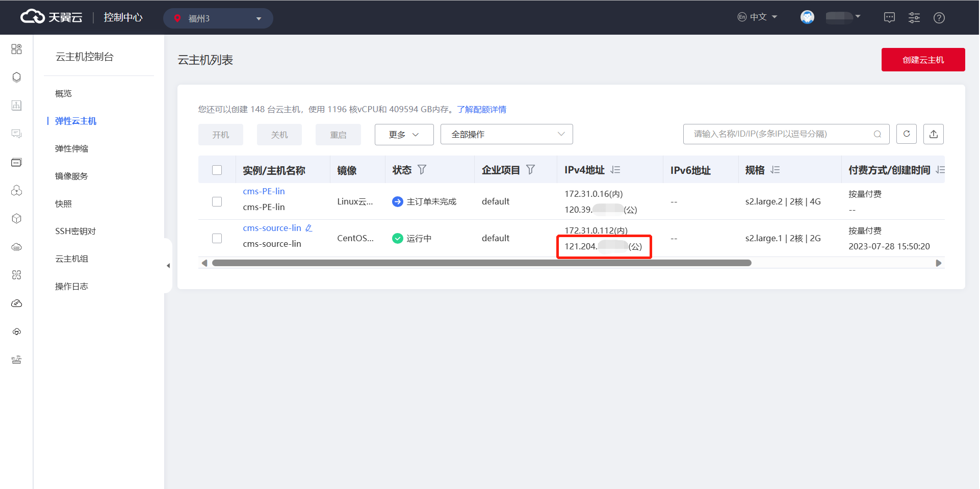Click the table scrollbar right arrow
Image resolution: width=980 pixels, height=489 pixels.
[939, 263]
